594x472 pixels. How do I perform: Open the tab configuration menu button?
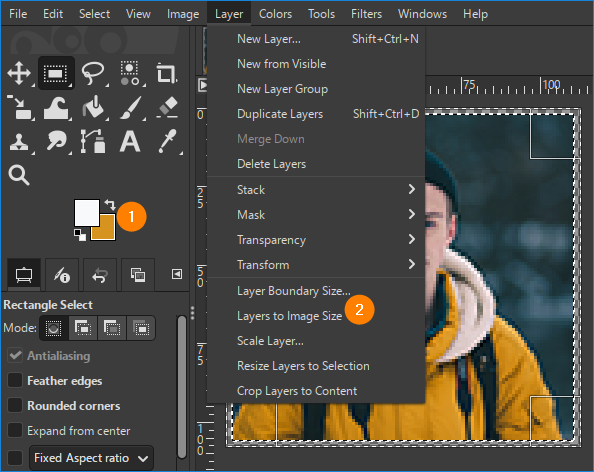(177, 274)
